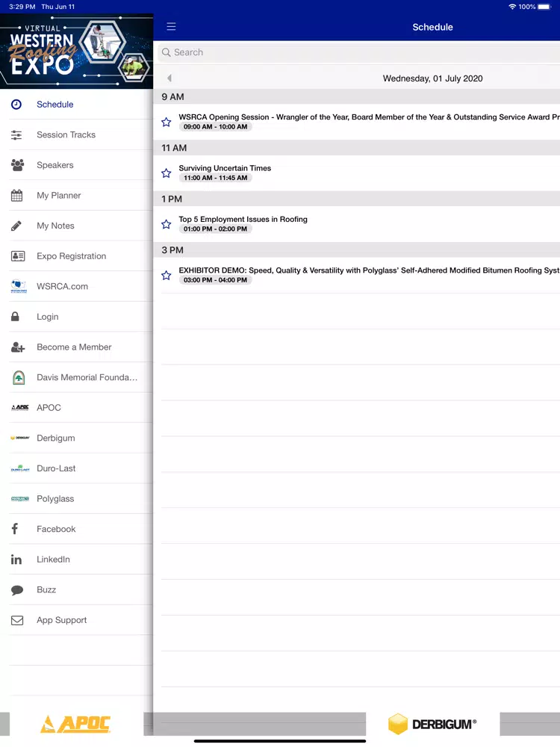Click the WSRCA.com logo icon
This screenshot has height=747, width=560.
click(x=19, y=286)
